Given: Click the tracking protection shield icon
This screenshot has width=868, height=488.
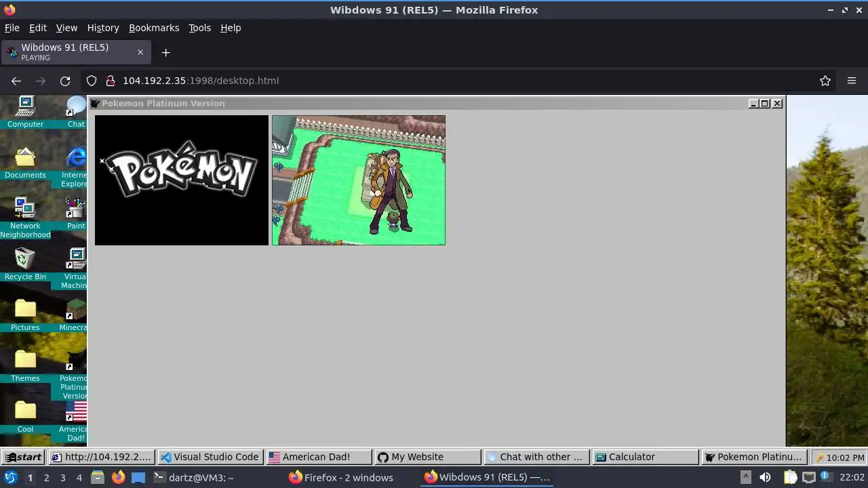Looking at the screenshot, I should [x=92, y=81].
